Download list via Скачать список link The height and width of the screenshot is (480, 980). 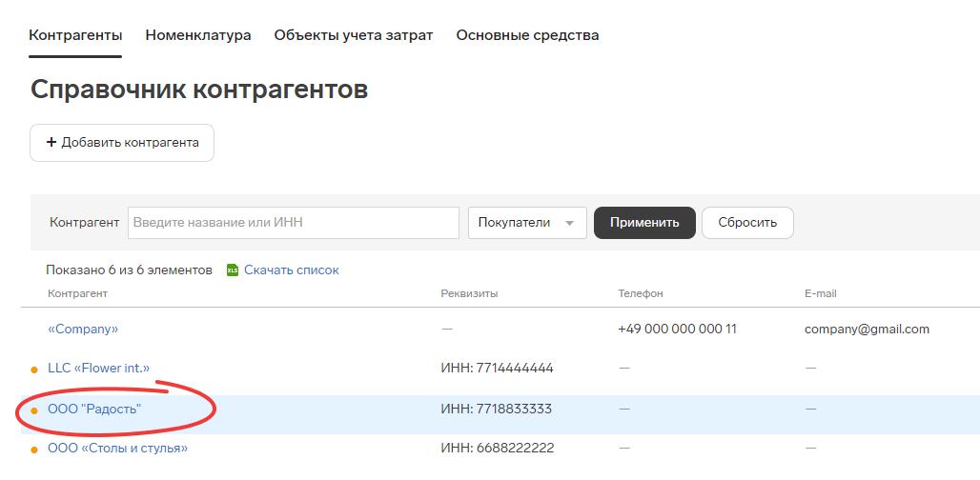[292, 270]
